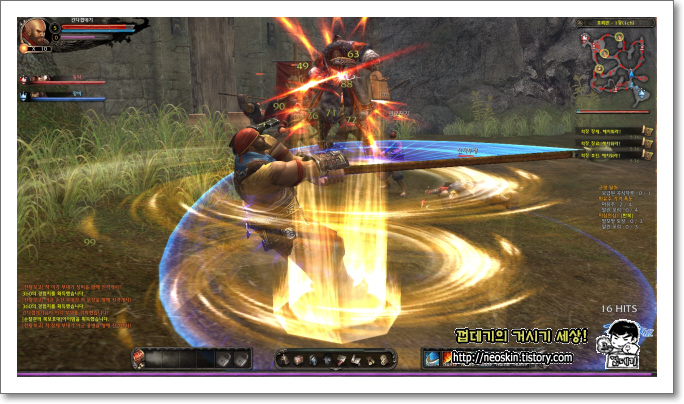Open the sixth center menu bar icon
Screen dimensions: 684x404
click(356, 360)
